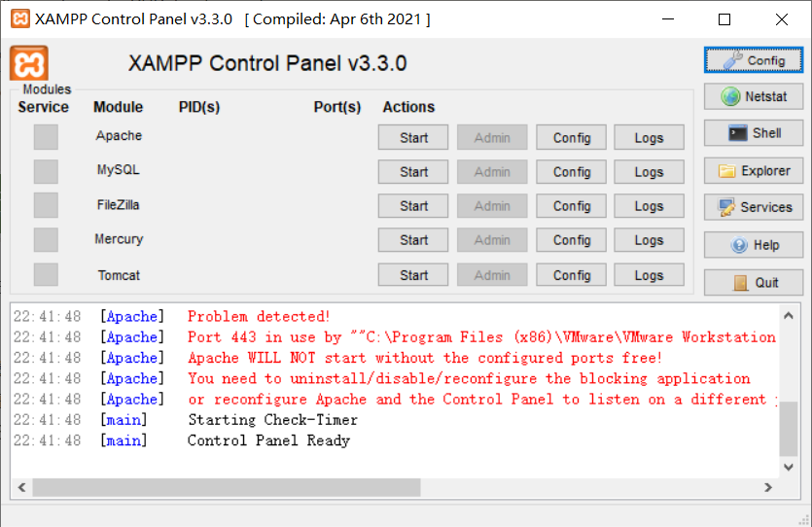Click the log scroll up arrow

pyautogui.click(x=789, y=315)
